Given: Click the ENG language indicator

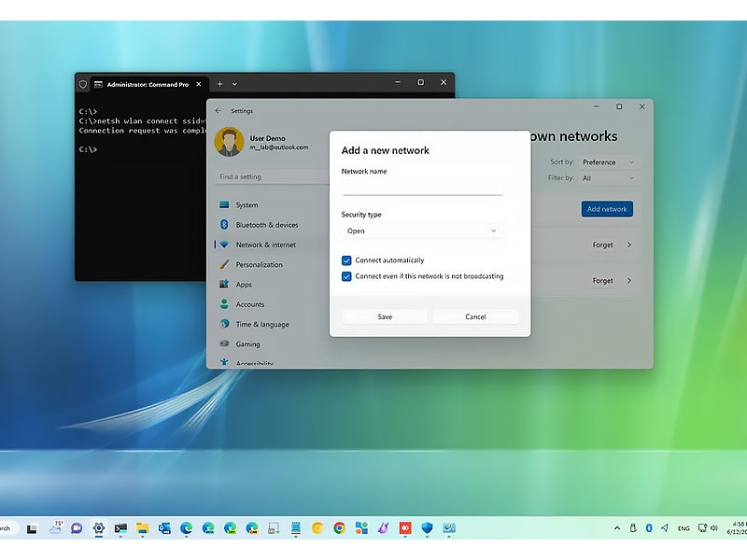Looking at the screenshot, I should (x=684, y=528).
